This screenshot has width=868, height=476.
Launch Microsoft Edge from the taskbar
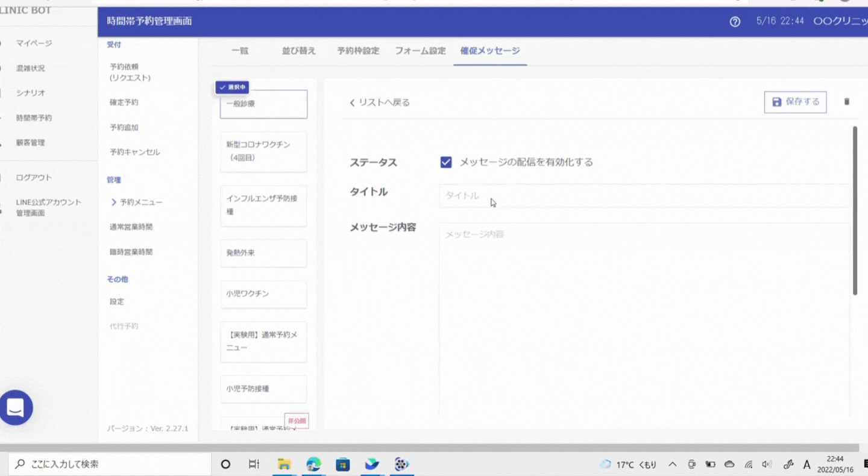(313, 464)
